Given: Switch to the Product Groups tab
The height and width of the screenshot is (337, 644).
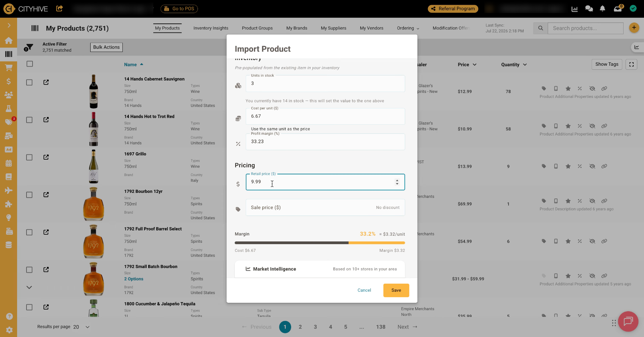Looking at the screenshot, I should (x=257, y=28).
